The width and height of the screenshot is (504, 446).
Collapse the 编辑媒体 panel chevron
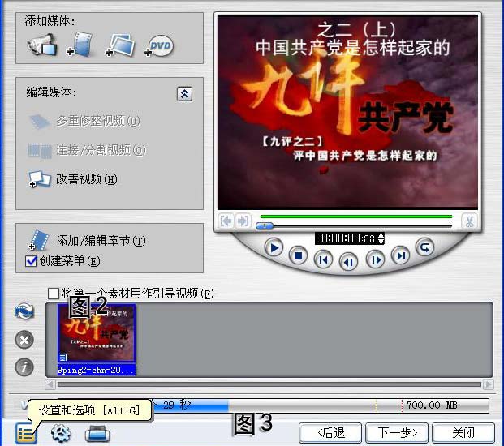184,94
